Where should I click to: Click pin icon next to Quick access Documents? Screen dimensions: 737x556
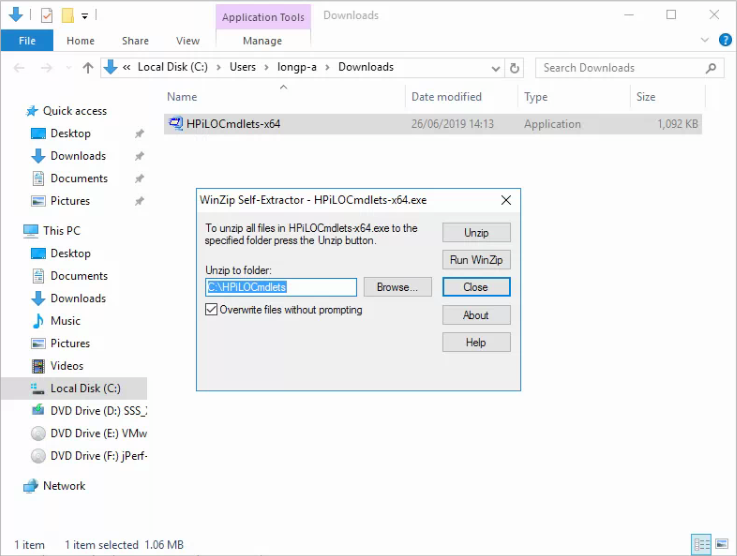(x=139, y=179)
